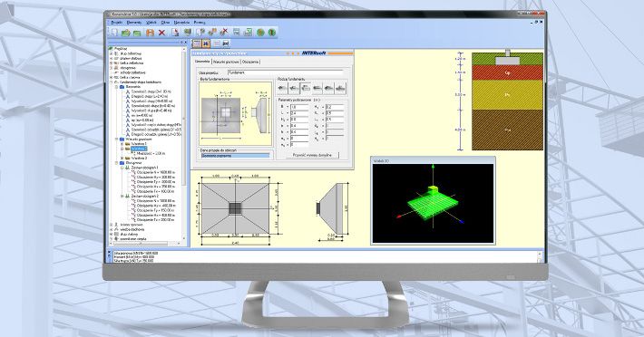Viewport: 644px width, 337px height.
Task: Click the green globe icon in toolbar
Action: tap(260, 32)
